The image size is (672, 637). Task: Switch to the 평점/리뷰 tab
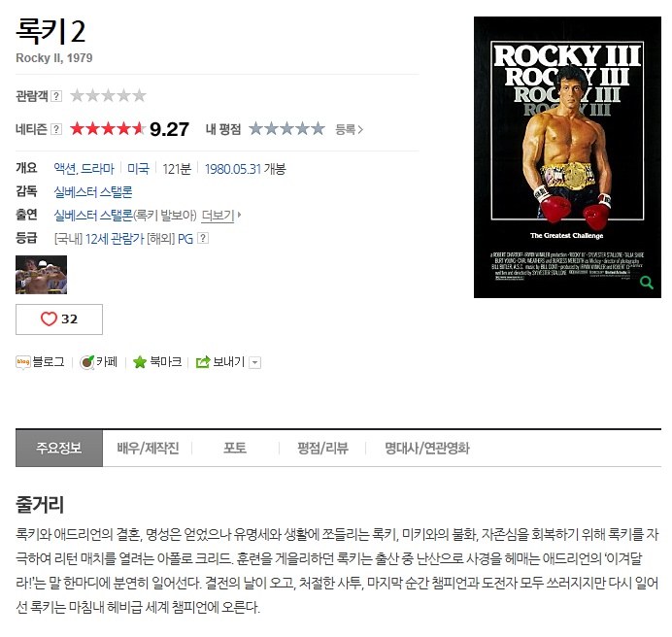[322, 449]
